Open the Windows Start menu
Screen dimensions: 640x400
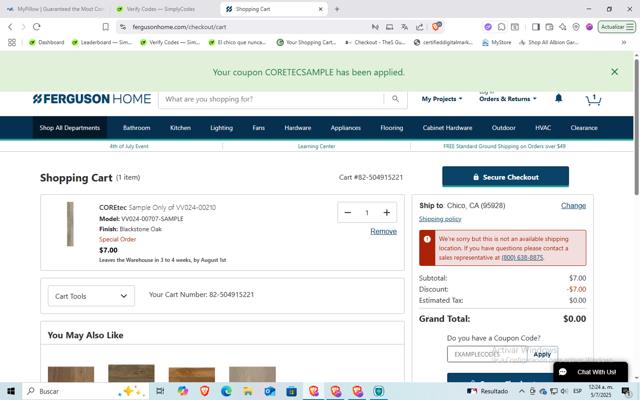click(11, 391)
